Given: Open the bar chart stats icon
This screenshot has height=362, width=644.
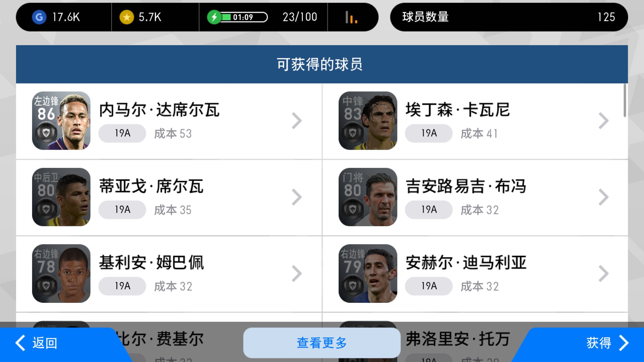Looking at the screenshot, I should coord(351,17).
